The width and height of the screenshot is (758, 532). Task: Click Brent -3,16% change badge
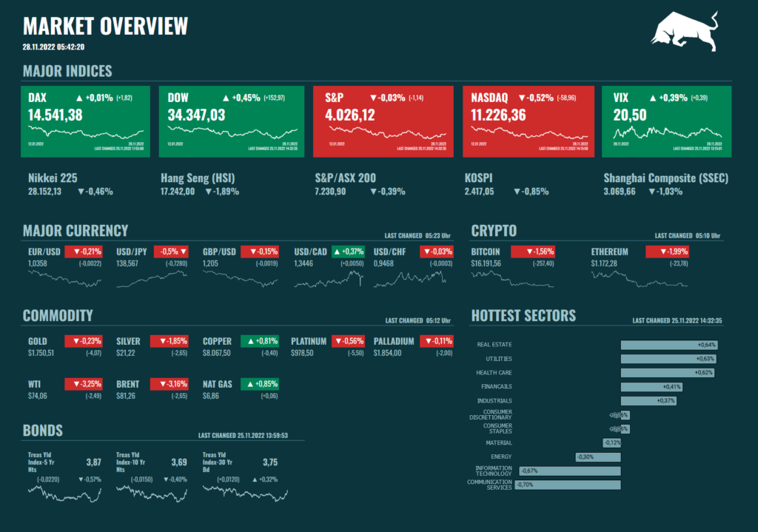click(x=170, y=384)
